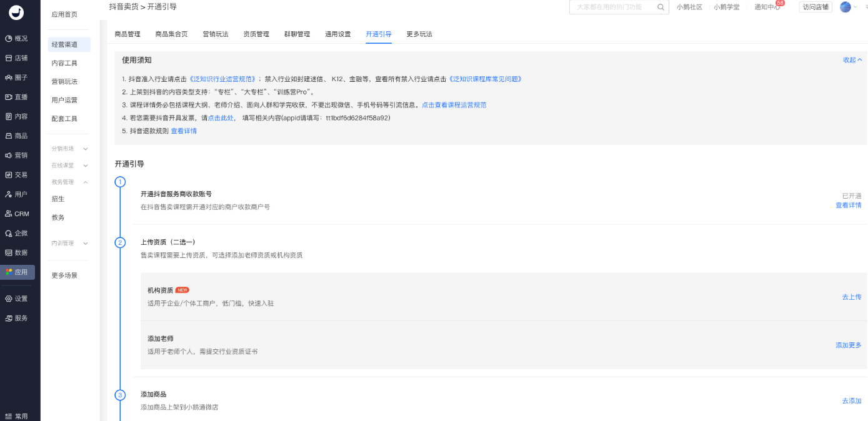Viewport: 868px width, 421px height.
Task: Click 点击查看课程运营规范 link
Action: point(454,105)
